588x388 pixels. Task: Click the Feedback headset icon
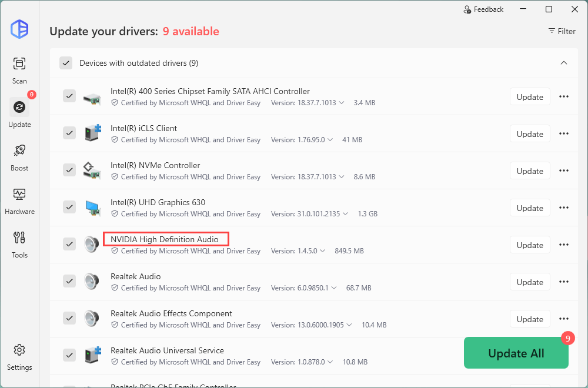pos(467,9)
